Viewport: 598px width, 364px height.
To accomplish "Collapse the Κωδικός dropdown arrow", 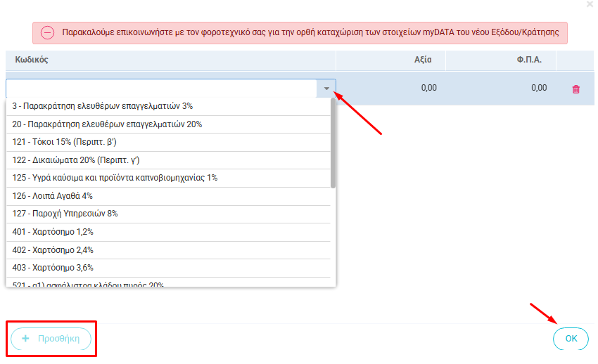I will pos(326,89).
